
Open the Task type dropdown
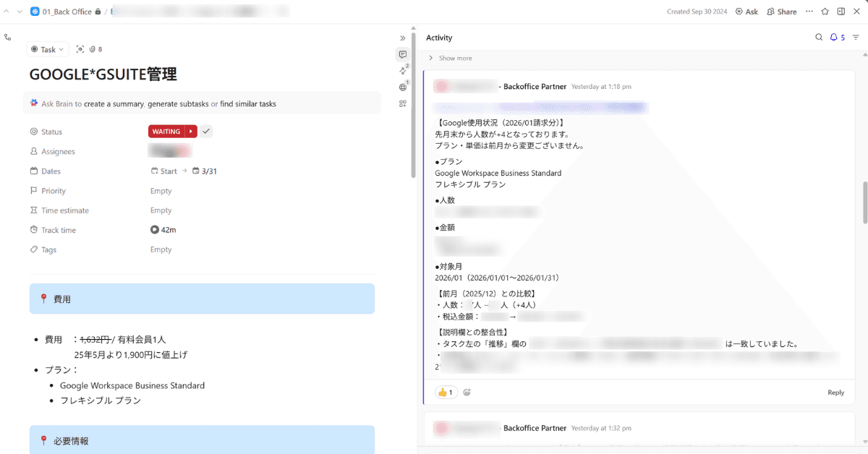47,49
